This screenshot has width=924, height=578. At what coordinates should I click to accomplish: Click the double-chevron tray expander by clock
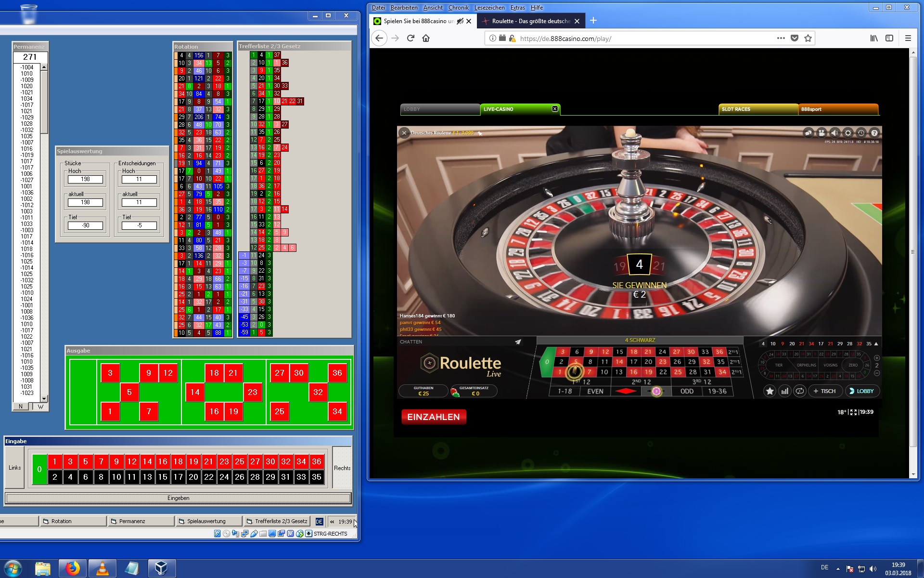tap(332, 522)
